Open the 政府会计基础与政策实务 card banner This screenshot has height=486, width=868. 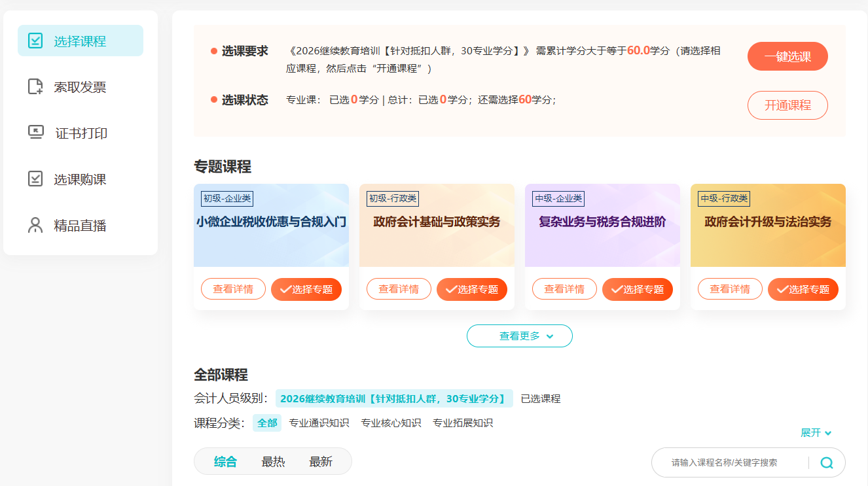437,225
